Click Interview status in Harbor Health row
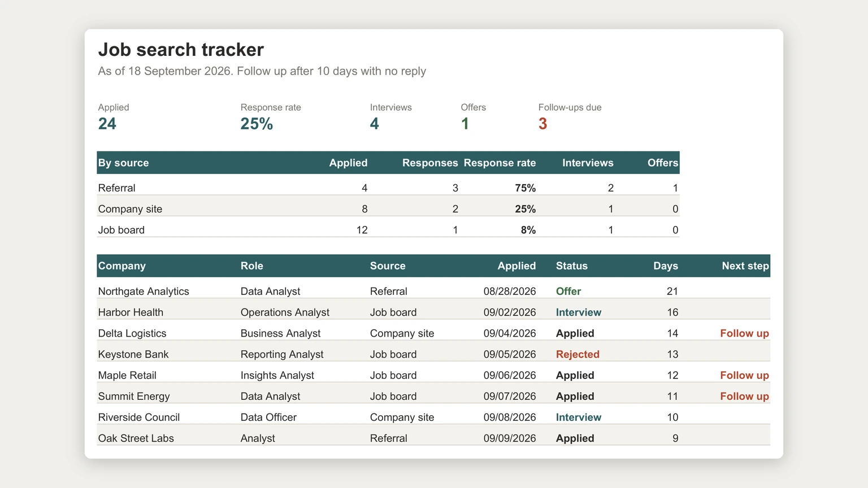Viewport: 868px width, 488px height. (579, 312)
